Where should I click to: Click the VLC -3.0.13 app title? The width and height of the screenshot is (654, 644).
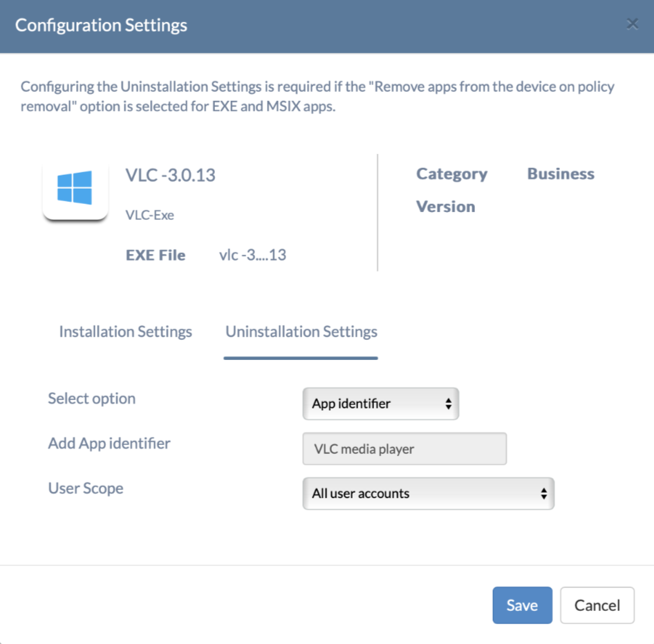click(x=170, y=175)
